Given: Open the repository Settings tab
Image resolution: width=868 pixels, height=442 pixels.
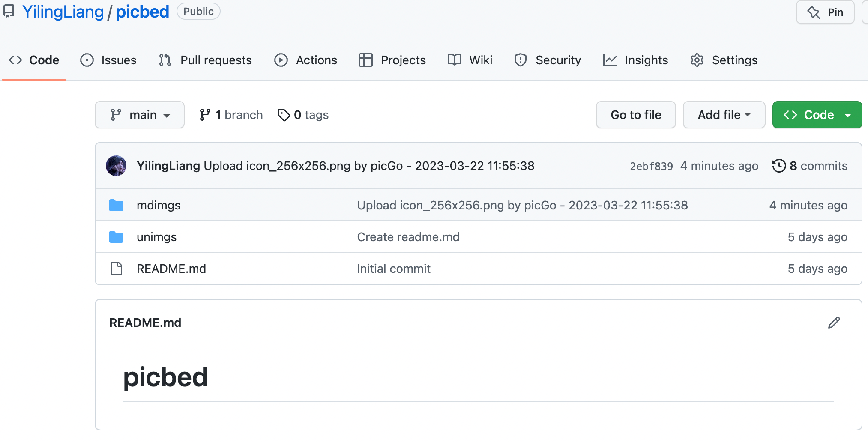Looking at the screenshot, I should [724, 60].
